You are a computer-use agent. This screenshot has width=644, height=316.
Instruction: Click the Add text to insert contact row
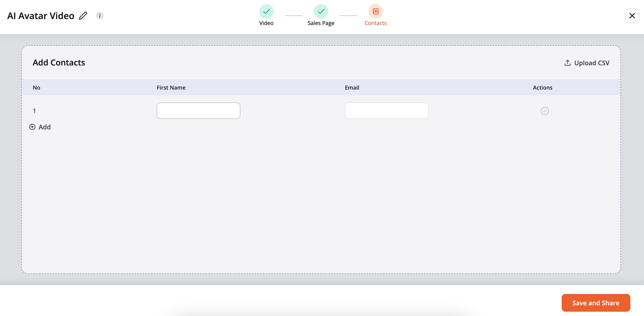(x=45, y=127)
